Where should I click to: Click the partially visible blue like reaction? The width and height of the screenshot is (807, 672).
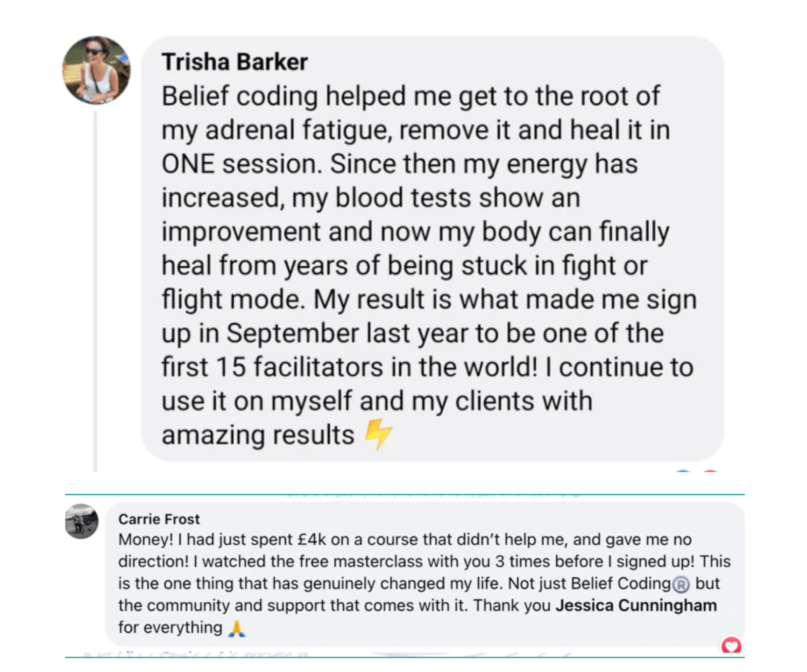click(x=683, y=471)
